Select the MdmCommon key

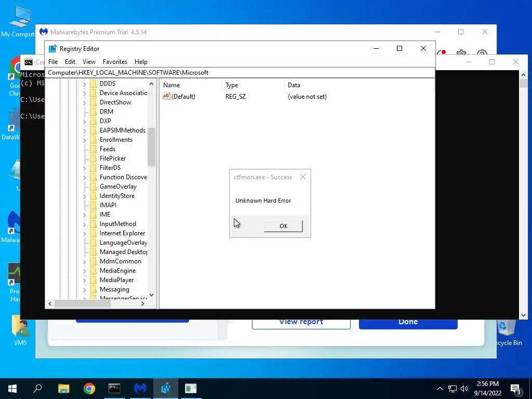120,261
